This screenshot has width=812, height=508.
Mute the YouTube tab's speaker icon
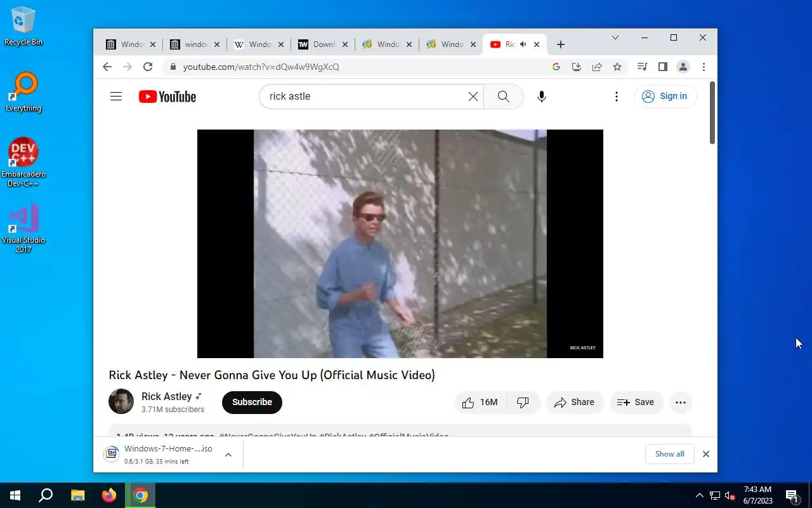pos(523,44)
